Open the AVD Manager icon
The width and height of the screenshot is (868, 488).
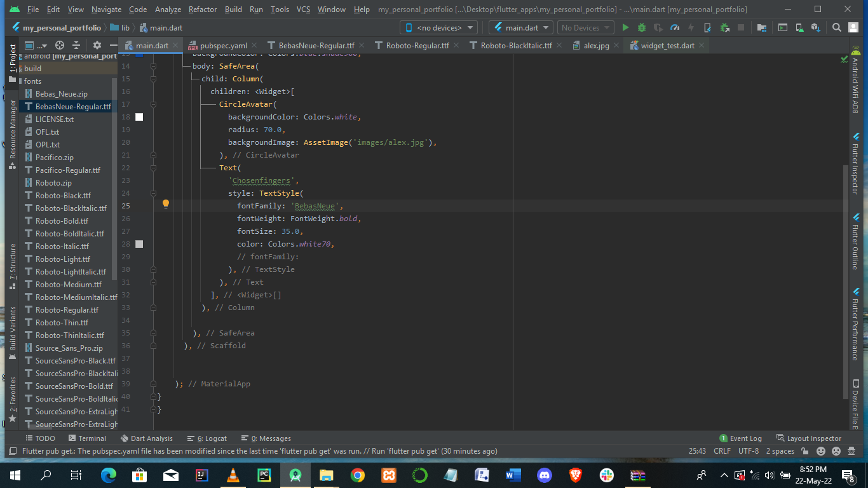[799, 28]
